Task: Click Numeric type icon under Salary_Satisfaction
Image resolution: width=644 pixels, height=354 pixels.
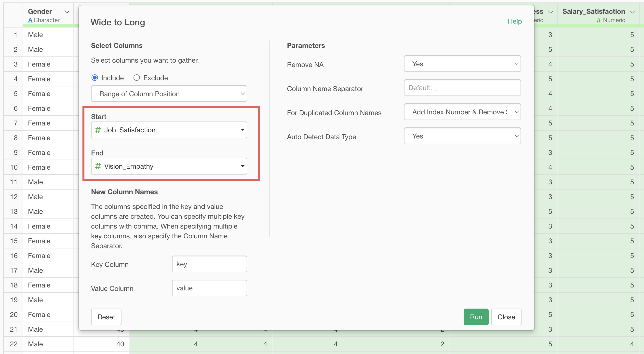Action: pyautogui.click(x=598, y=20)
